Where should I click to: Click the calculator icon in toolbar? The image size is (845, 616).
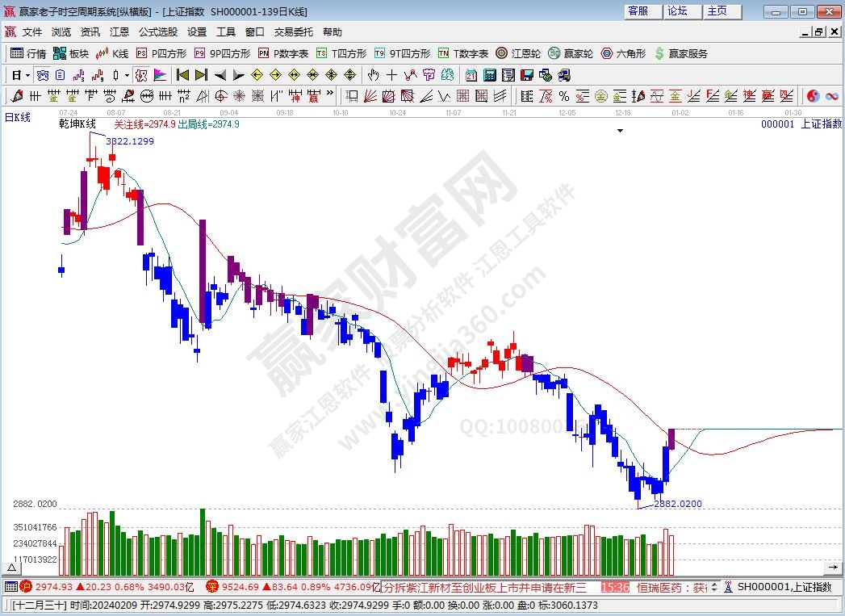coord(489,75)
